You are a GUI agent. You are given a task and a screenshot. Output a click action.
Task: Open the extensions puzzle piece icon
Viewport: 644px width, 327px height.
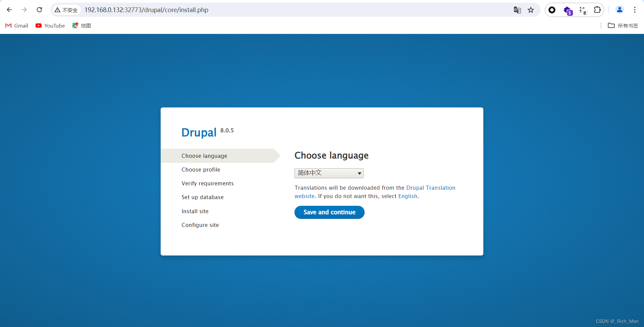(x=597, y=10)
